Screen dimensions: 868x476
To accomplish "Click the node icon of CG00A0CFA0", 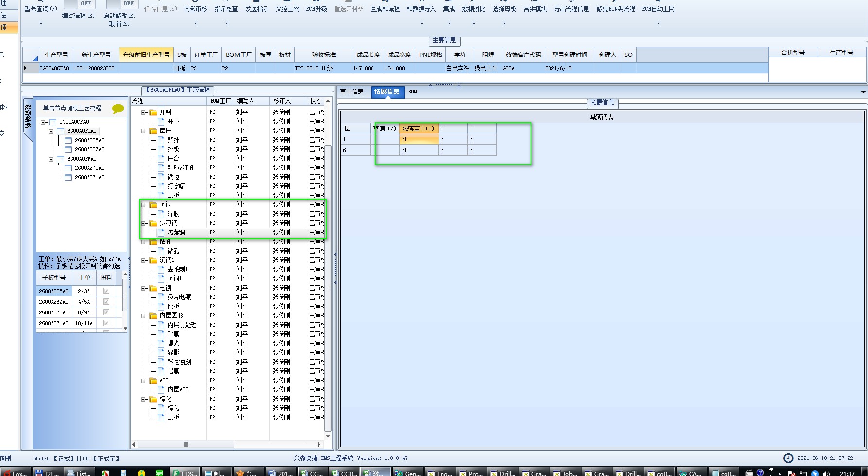I will pyautogui.click(x=53, y=122).
